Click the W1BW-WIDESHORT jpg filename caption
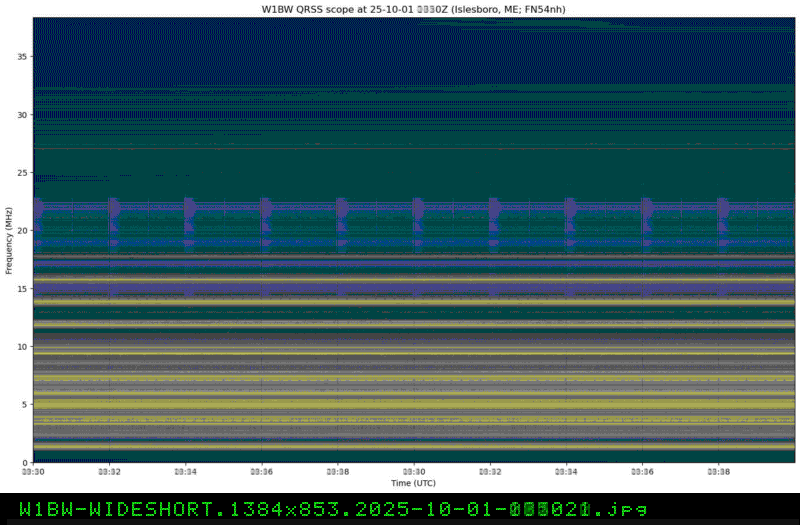Screen dimensions: 800x525 333,509
